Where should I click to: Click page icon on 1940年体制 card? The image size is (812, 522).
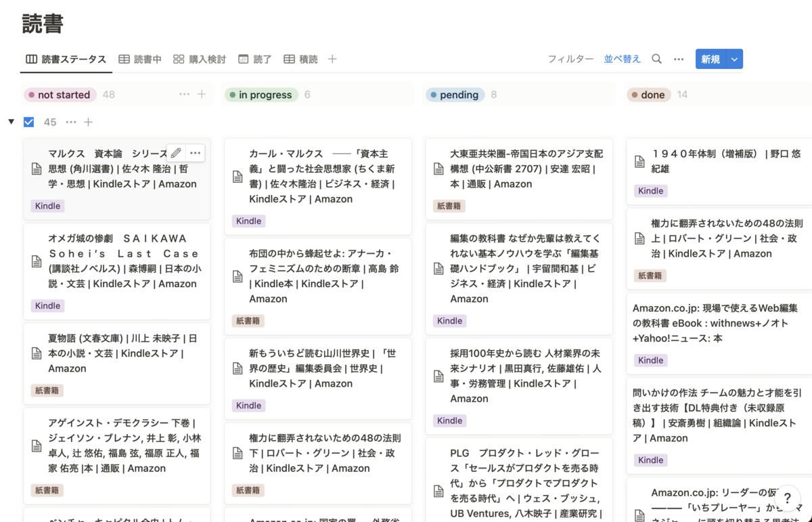(x=639, y=162)
